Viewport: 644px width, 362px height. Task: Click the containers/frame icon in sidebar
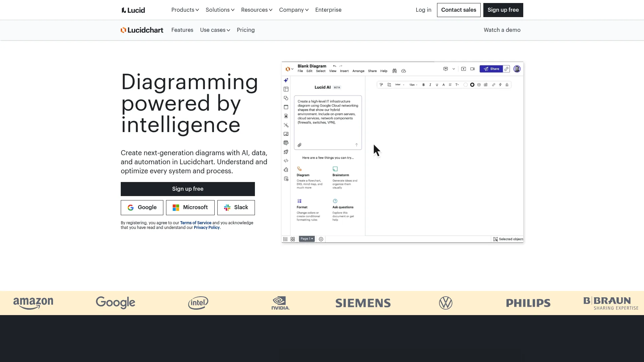(x=286, y=107)
